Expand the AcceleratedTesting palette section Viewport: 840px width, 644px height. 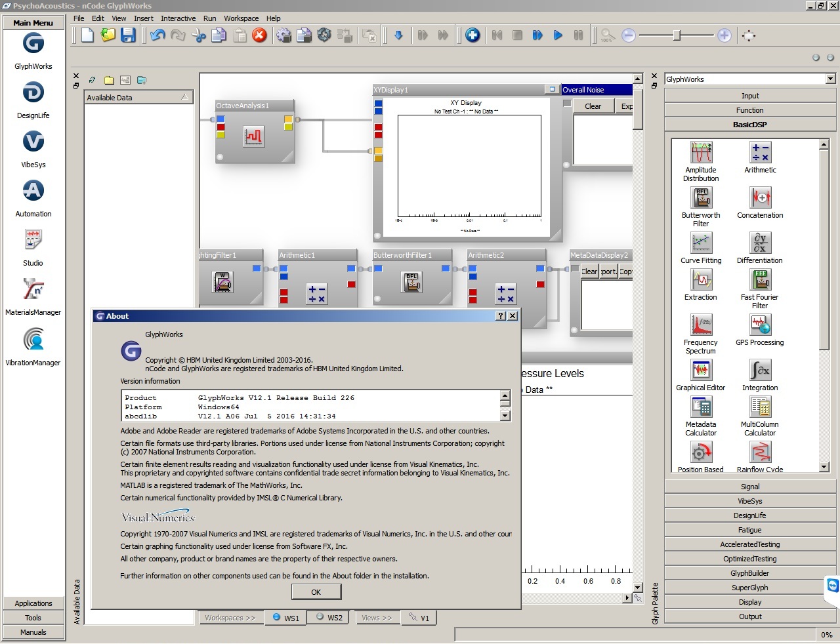(x=750, y=544)
